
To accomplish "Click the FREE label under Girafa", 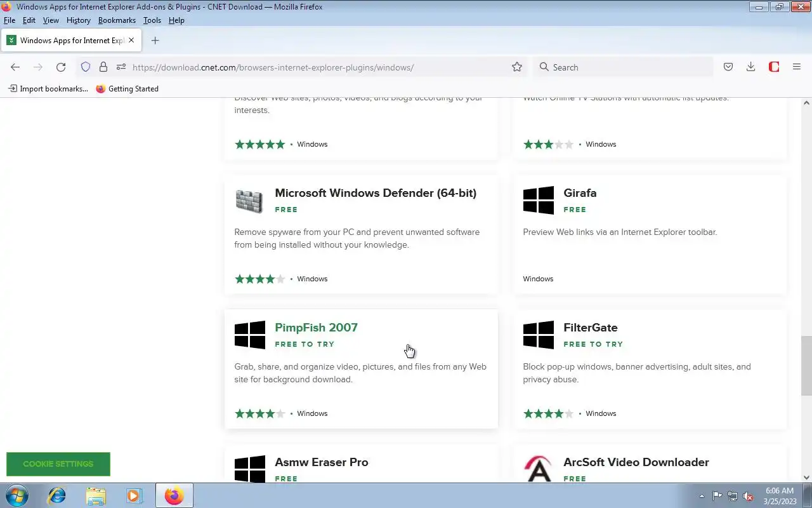I will click(575, 210).
